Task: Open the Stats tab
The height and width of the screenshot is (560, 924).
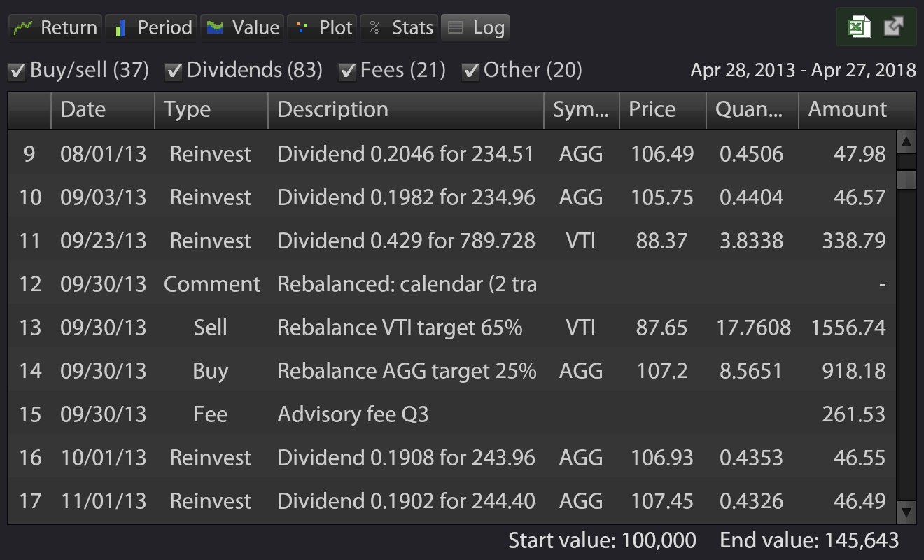Action: coord(400,28)
